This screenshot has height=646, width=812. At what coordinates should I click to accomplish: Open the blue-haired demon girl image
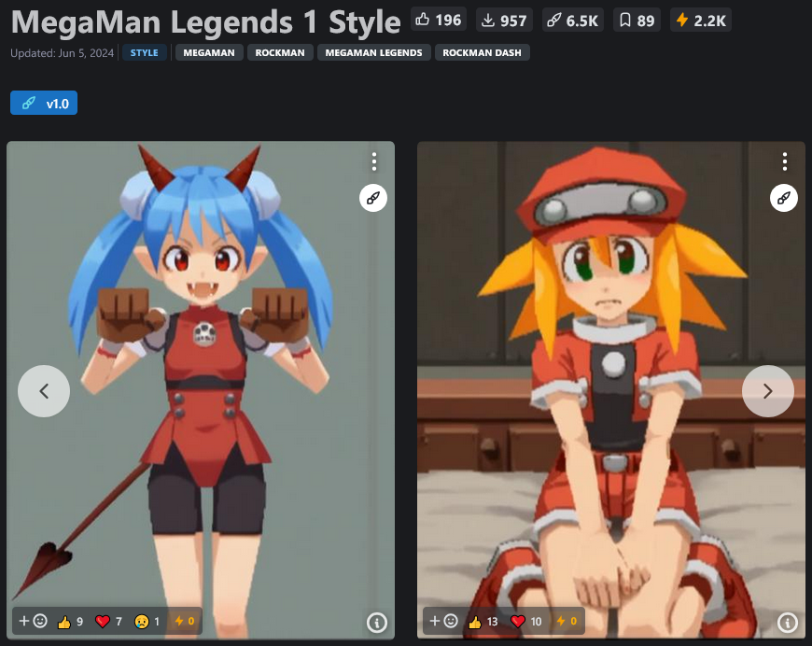pos(201,390)
